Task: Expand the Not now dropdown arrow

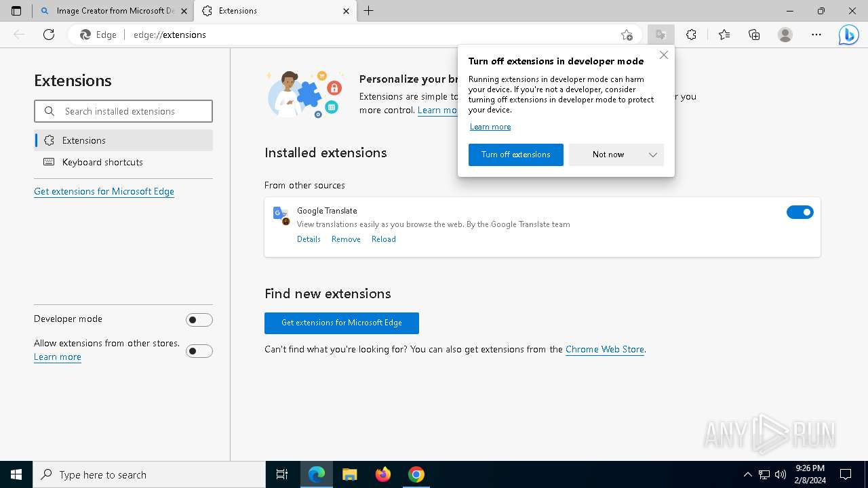Action: (x=653, y=155)
